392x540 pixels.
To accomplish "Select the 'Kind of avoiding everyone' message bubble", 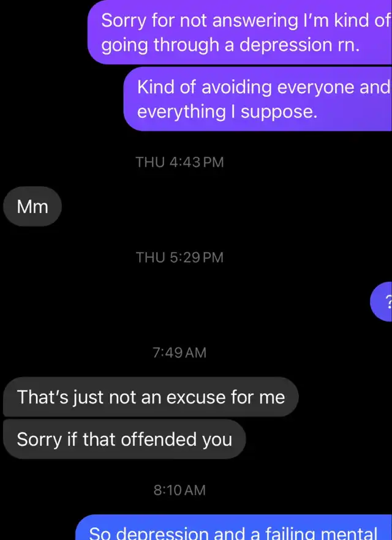I will (258, 99).
